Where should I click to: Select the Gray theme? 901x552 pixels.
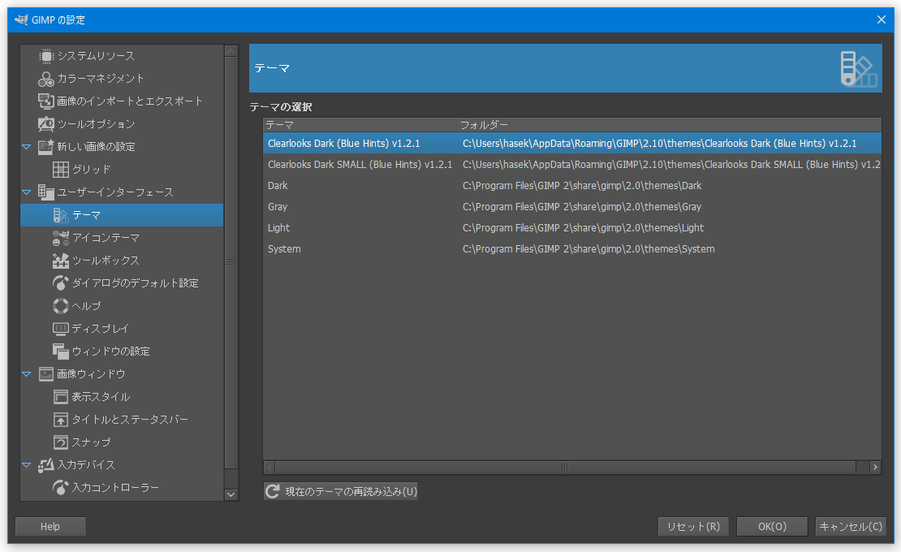pos(572,207)
